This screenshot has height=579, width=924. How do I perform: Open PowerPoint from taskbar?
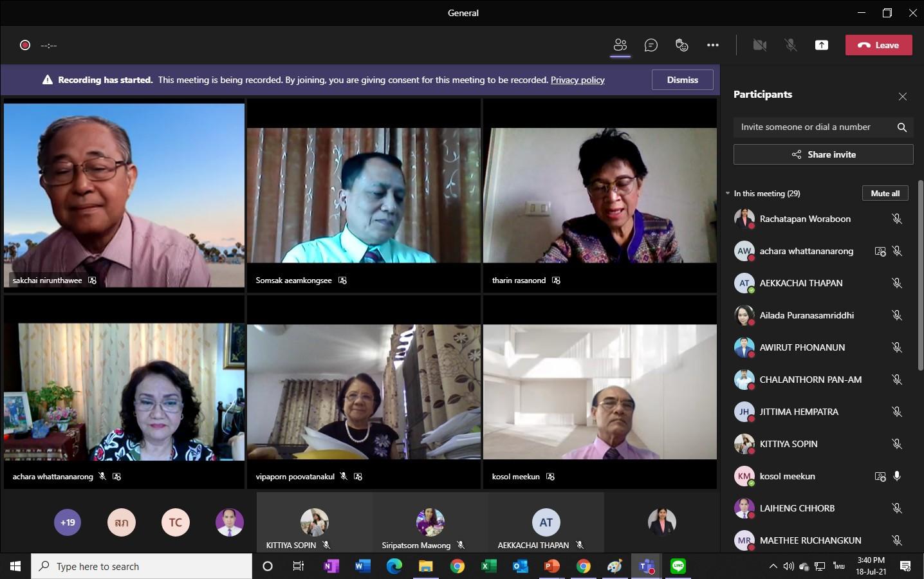(x=552, y=566)
